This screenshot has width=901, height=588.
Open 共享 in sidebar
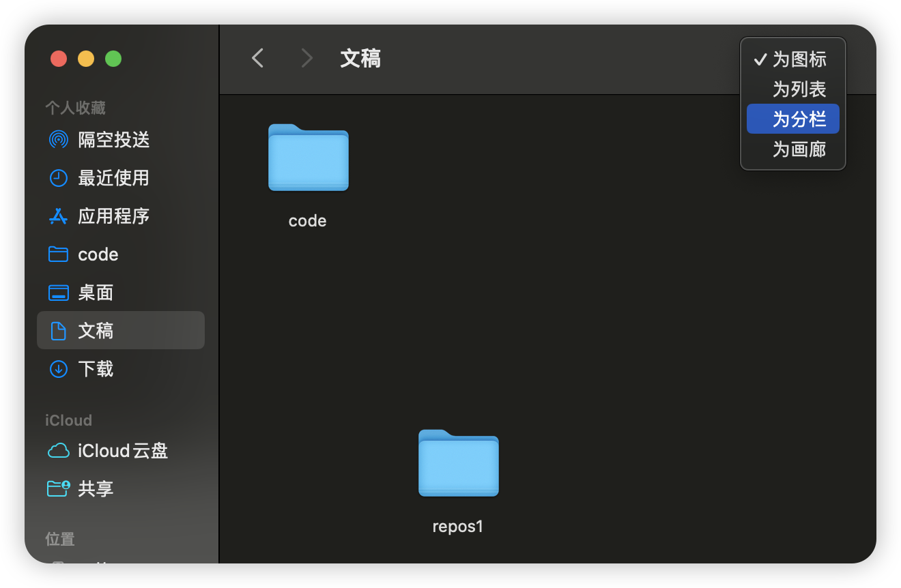click(x=96, y=489)
